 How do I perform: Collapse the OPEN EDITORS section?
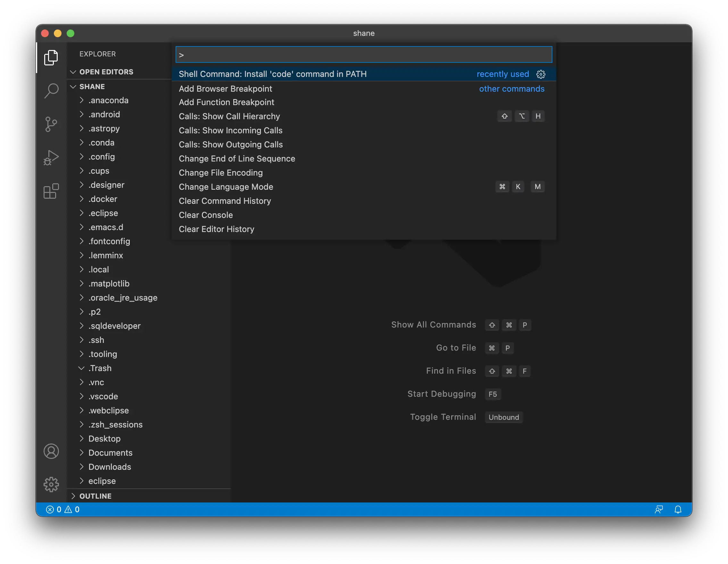pyautogui.click(x=119, y=72)
